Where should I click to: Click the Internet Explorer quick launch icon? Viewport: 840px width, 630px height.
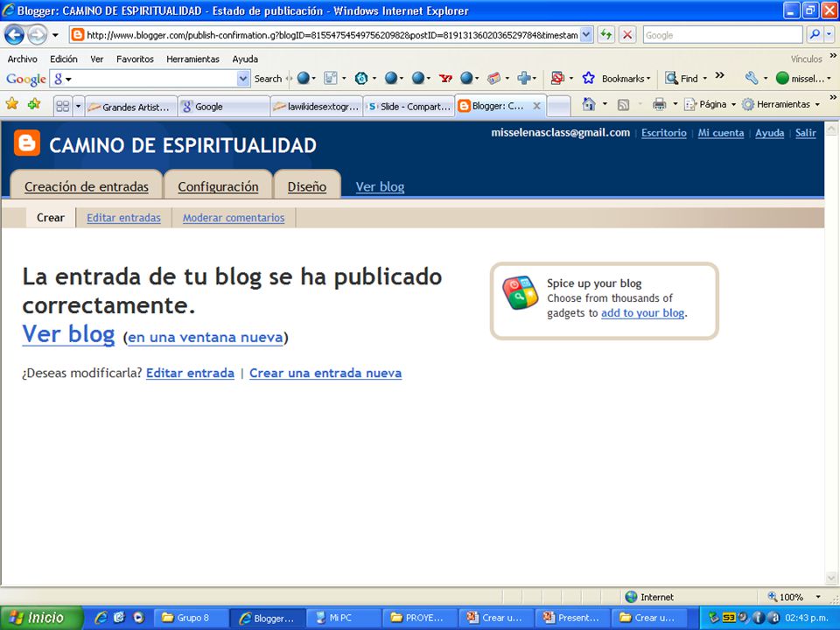click(101, 617)
